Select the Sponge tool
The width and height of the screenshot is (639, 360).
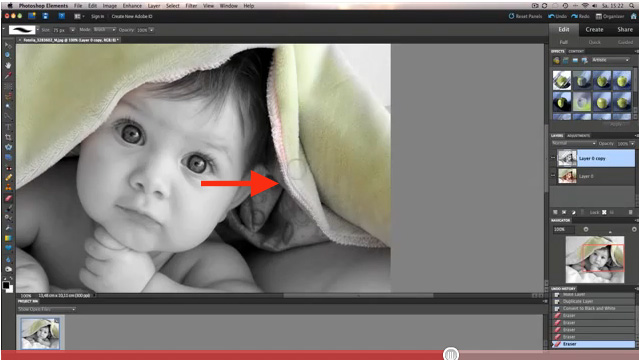click(x=8, y=269)
